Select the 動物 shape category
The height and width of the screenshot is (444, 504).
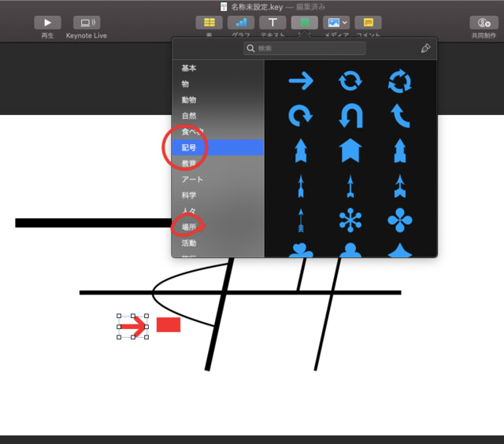[x=189, y=100]
